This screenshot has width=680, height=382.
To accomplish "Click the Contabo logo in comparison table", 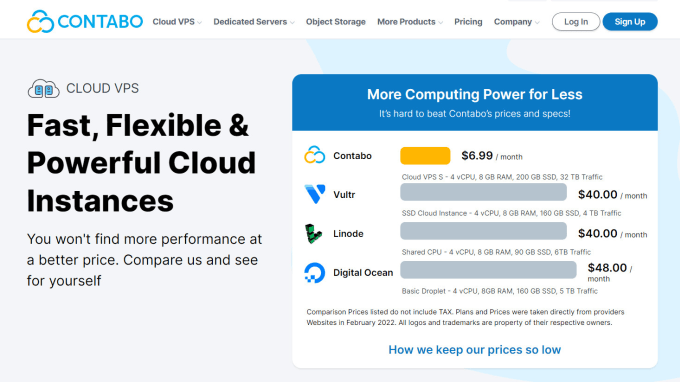I will click(315, 155).
